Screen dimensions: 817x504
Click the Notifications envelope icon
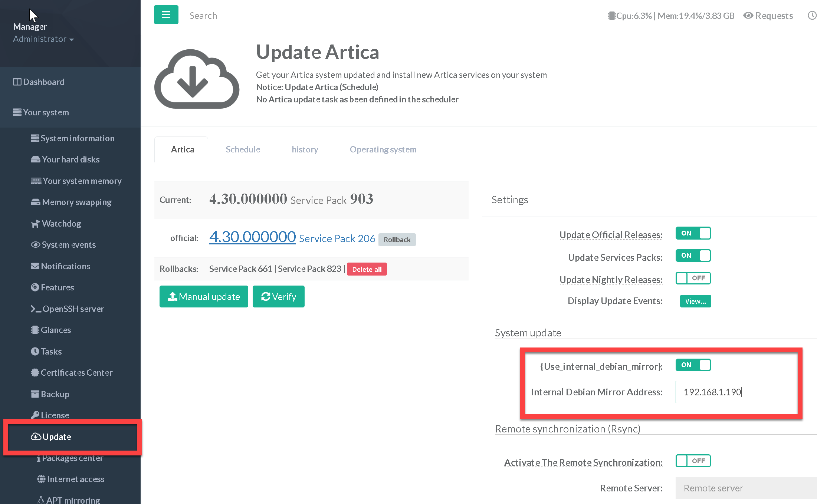(35, 266)
